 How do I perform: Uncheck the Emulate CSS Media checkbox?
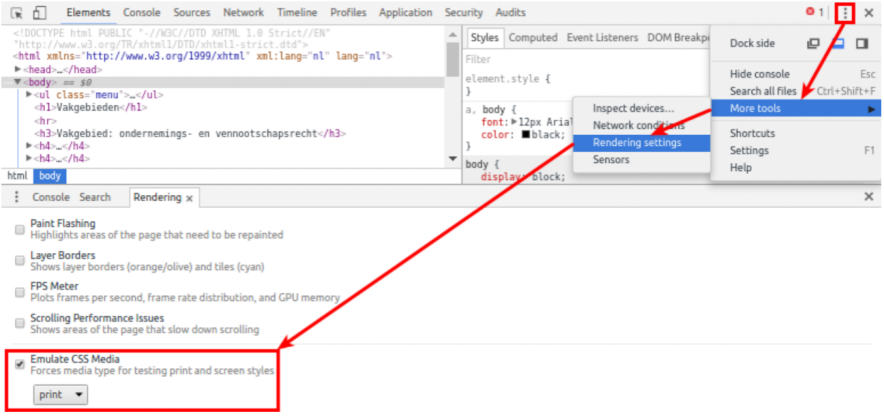click(x=20, y=364)
